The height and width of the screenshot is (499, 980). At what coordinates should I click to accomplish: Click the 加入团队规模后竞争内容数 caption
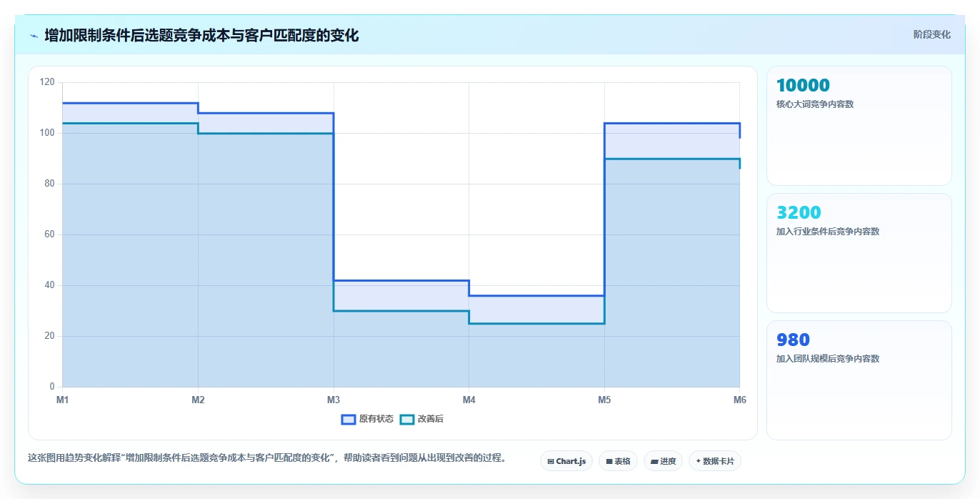click(x=828, y=359)
